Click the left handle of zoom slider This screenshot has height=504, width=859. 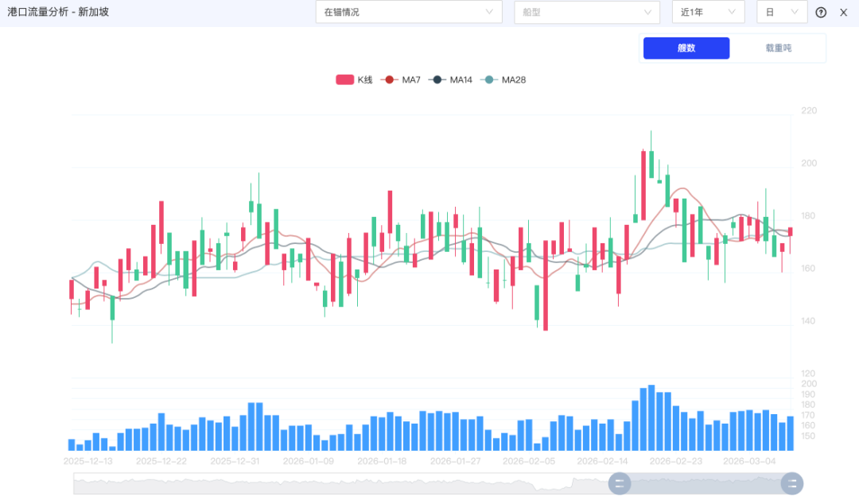click(619, 483)
